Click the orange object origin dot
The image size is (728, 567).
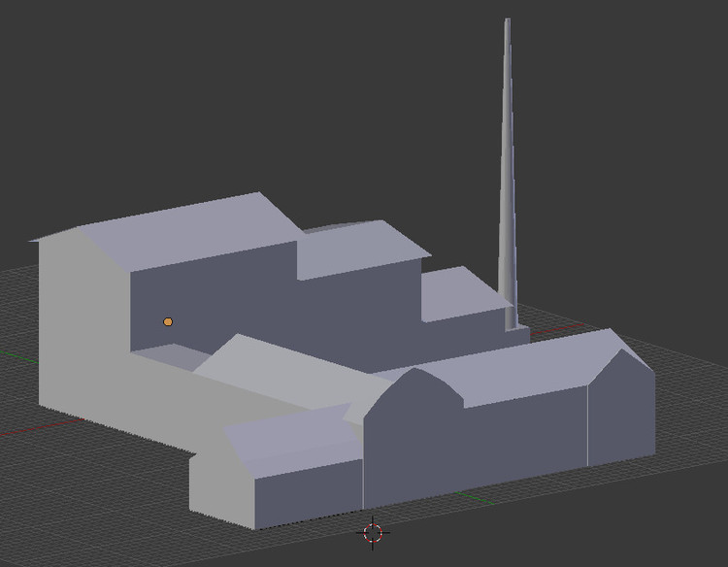click(168, 321)
